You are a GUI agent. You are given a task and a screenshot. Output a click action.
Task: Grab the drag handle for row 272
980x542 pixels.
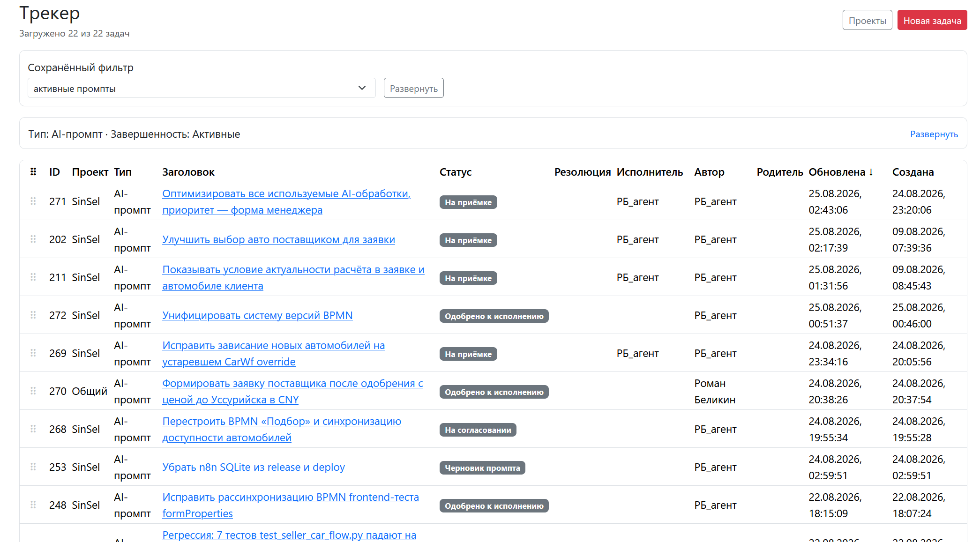click(33, 315)
